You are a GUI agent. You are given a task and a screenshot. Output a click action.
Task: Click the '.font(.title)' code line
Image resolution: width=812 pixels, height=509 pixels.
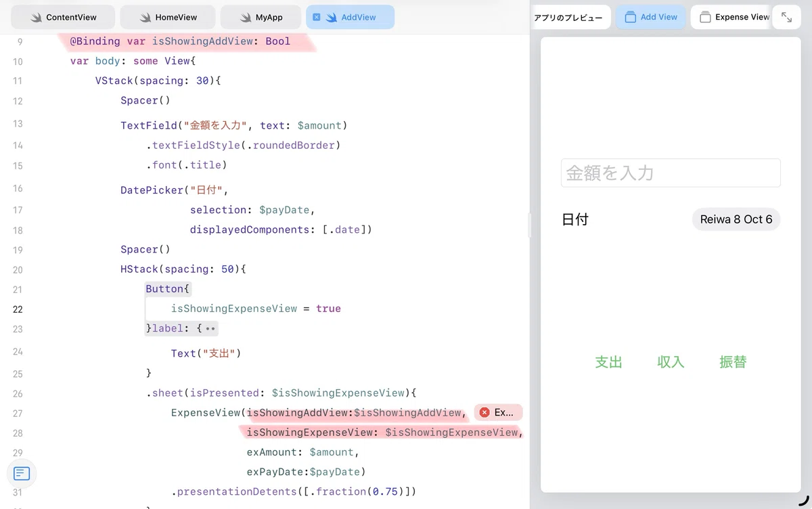coord(186,164)
